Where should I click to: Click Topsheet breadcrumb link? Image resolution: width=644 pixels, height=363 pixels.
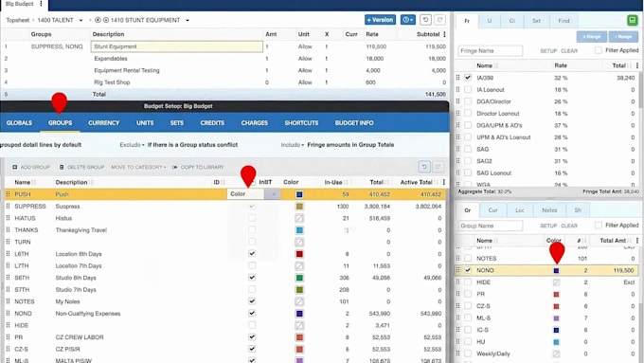(18, 20)
